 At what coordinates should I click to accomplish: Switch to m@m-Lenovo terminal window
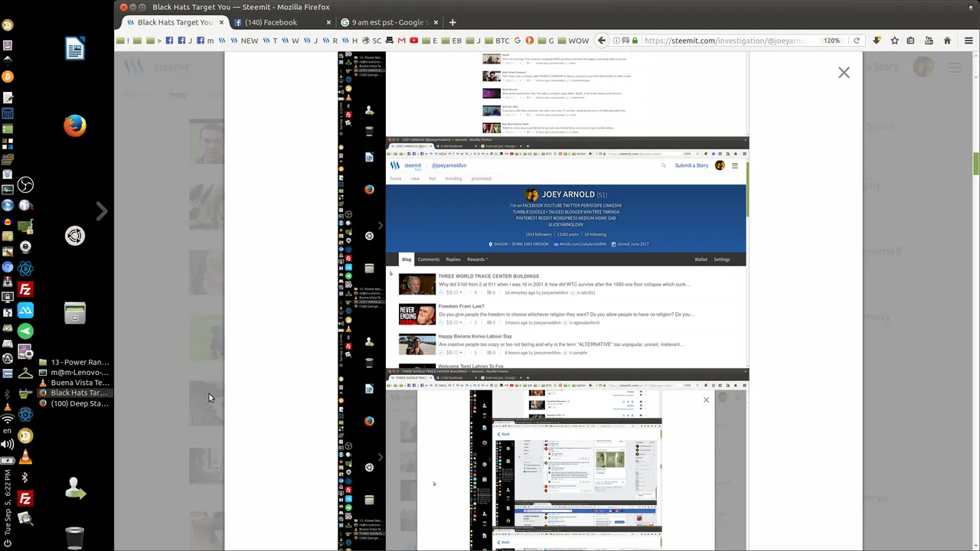[73, 372]
